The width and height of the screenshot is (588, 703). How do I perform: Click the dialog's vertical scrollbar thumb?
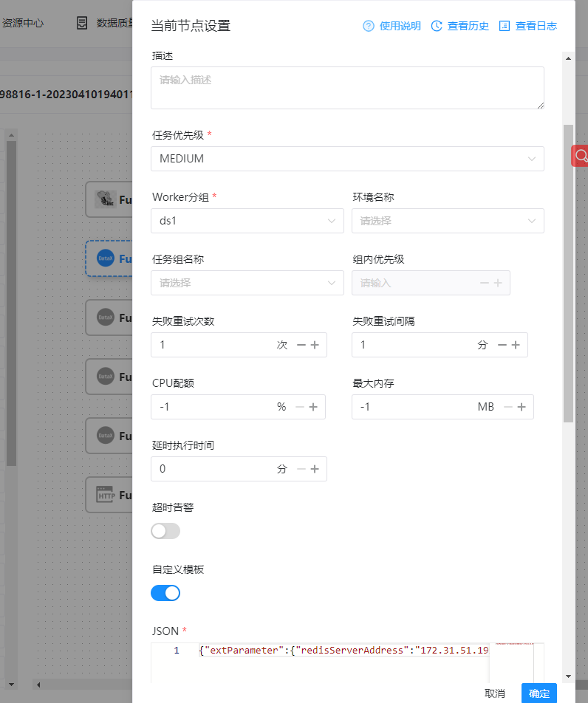568,273
